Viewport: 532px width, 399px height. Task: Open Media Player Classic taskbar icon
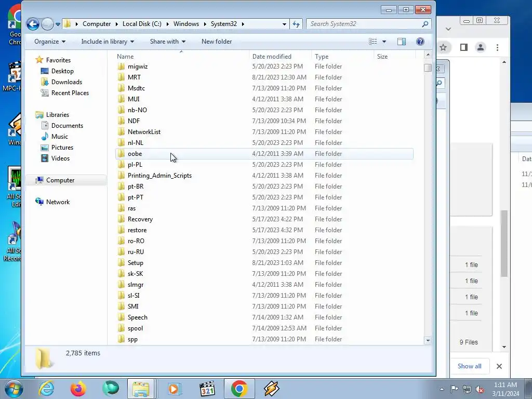click(x=207, y=389)
